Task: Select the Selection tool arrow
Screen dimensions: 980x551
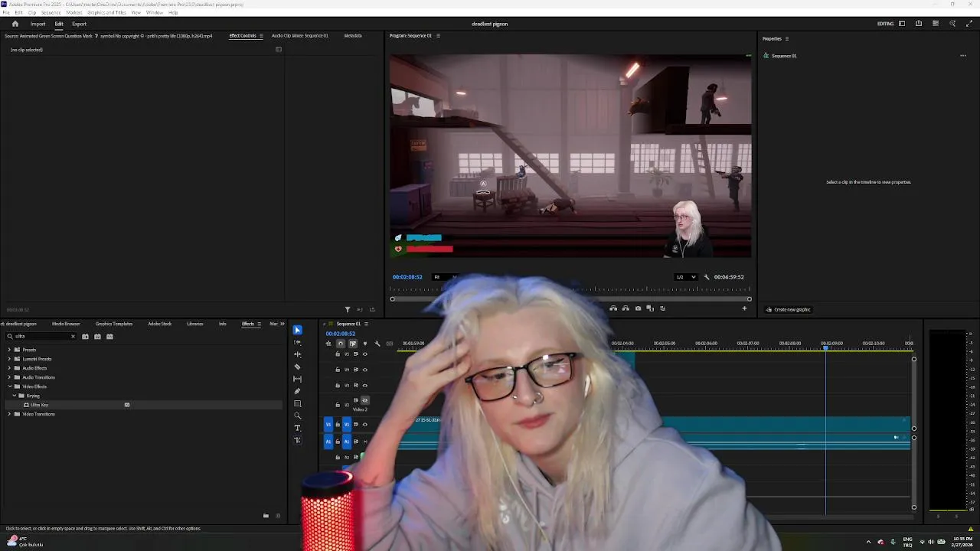Action: point(297,330)
